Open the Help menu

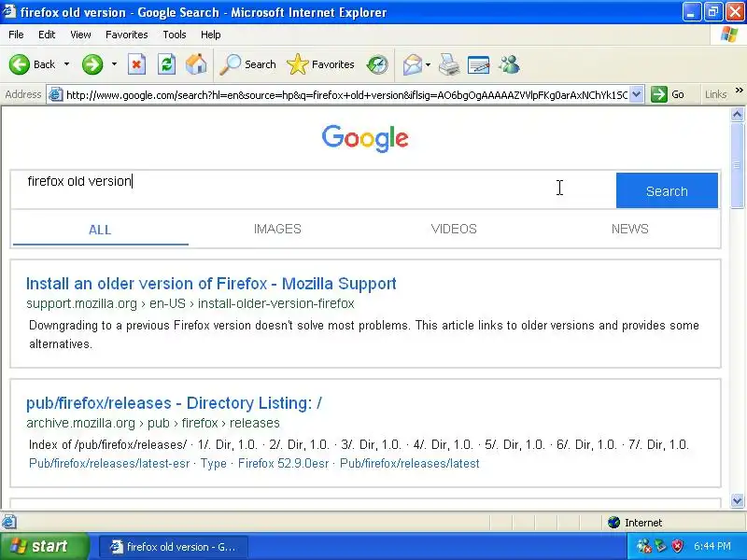click(211, 35)
